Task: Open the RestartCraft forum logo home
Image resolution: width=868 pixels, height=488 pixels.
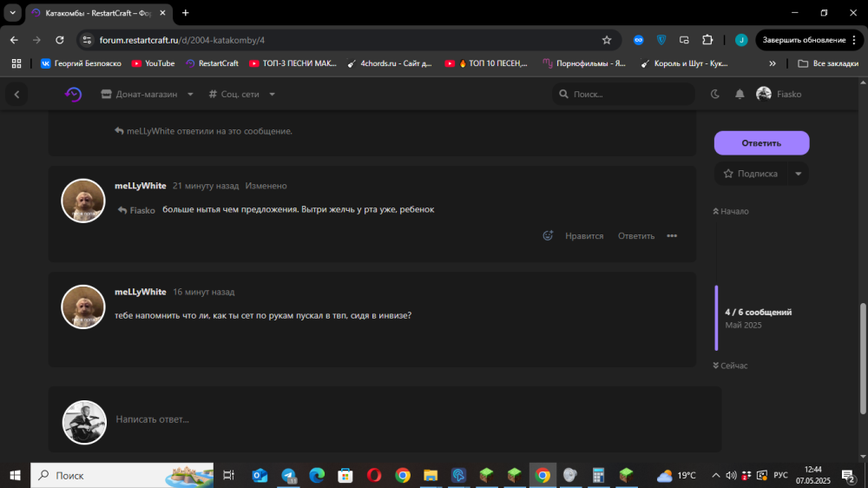Action: pyautogui.click(x=73, y=94)
